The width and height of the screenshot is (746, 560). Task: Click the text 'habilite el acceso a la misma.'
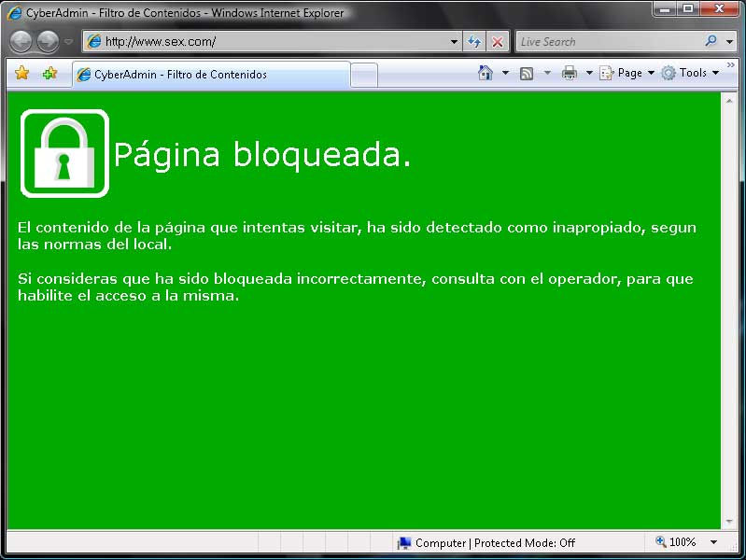pyautogui.click(x=129, y=296)
